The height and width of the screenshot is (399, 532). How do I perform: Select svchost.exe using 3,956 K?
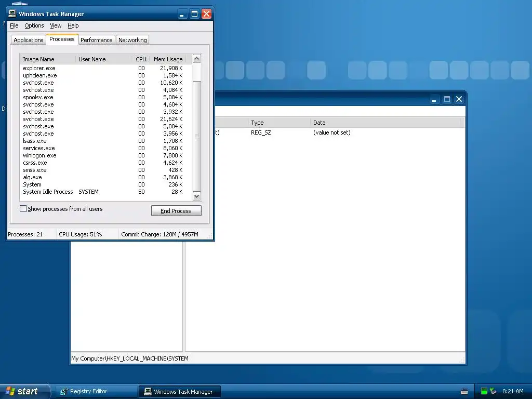click(106, 134)
